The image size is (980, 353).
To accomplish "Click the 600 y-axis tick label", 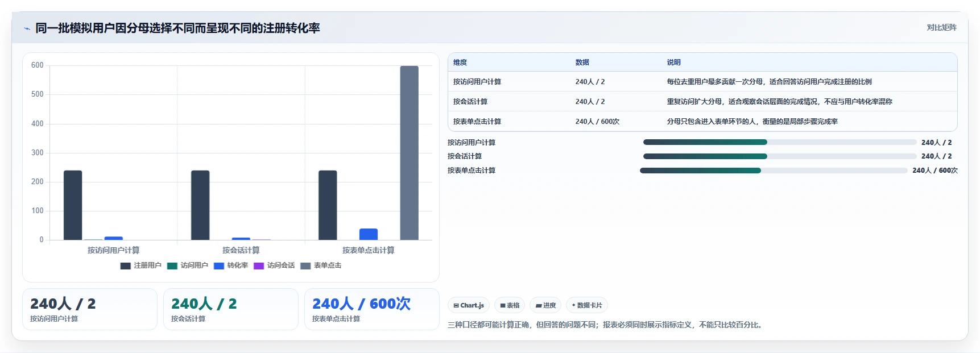I will click(x=38, y=65).
